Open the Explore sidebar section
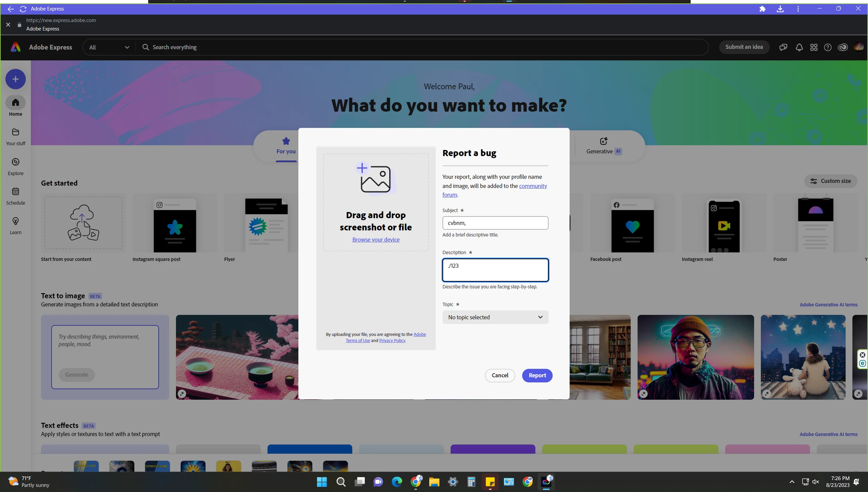 (15, 162)
